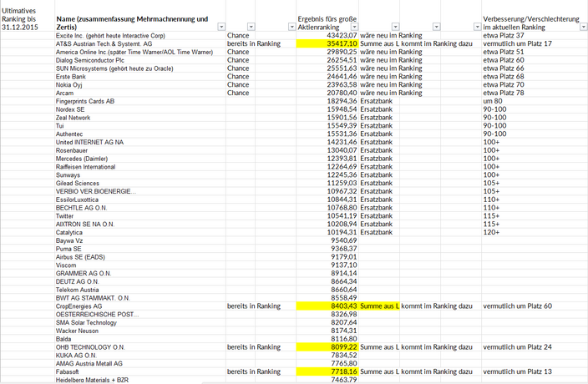The width and height of the screenshot is (588, 384).
Task: Select 'bereits in Ranking' cell beside CropEnergies AG
Action: [x=254, y=306]
